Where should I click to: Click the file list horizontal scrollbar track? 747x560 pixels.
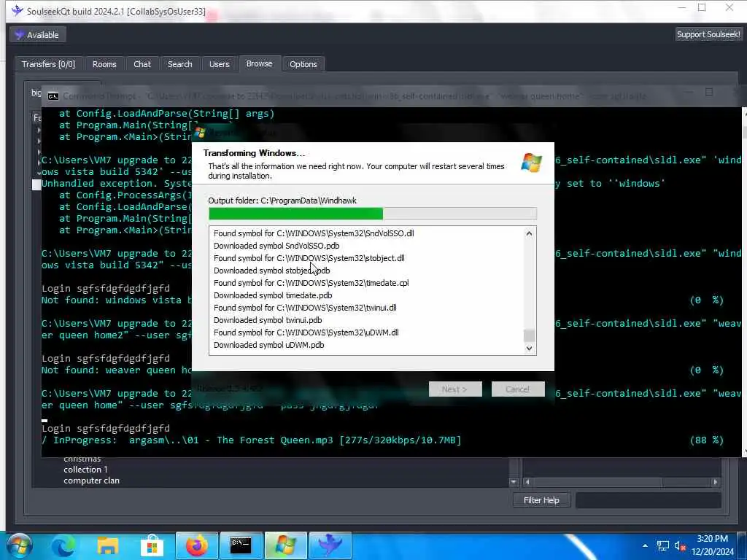[x=622, y=482]
